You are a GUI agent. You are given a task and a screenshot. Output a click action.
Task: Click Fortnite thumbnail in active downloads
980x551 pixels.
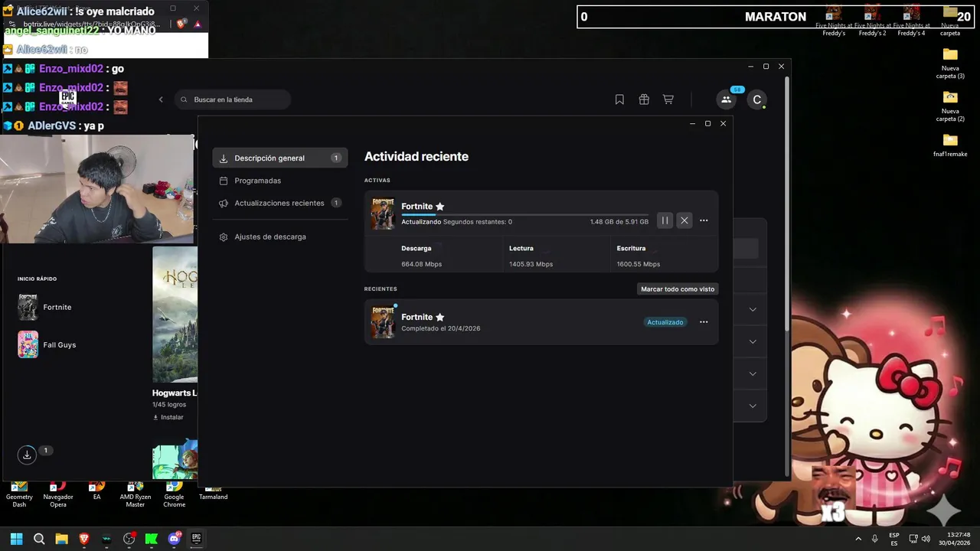pyautogui.click(x=383, y=214)
